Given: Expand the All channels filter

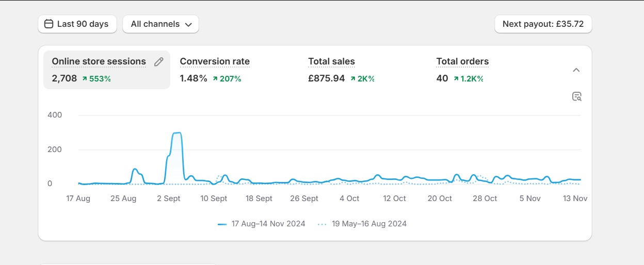Looking at the screenshot, I should [160, 24].
